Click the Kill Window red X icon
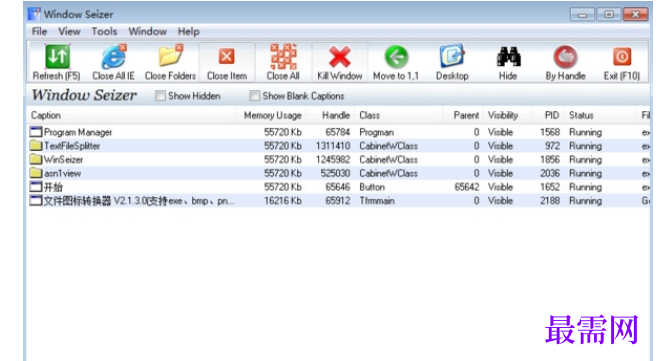This screenshot has width=657, height=361. click(340, 57)
